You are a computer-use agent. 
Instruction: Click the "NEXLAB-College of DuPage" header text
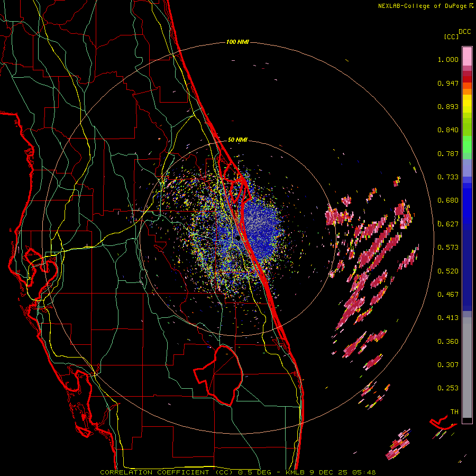click(422, 6)
